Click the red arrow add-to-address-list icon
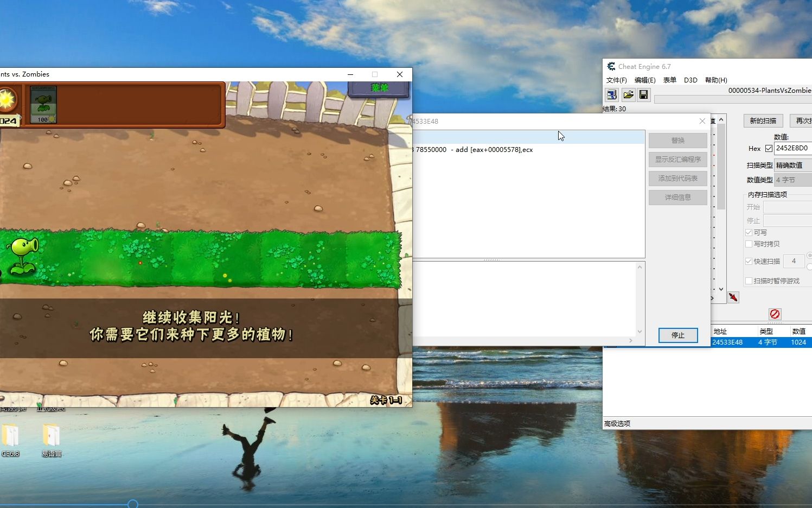The width and height of the screenshot is (812, 508). point(733,297)
